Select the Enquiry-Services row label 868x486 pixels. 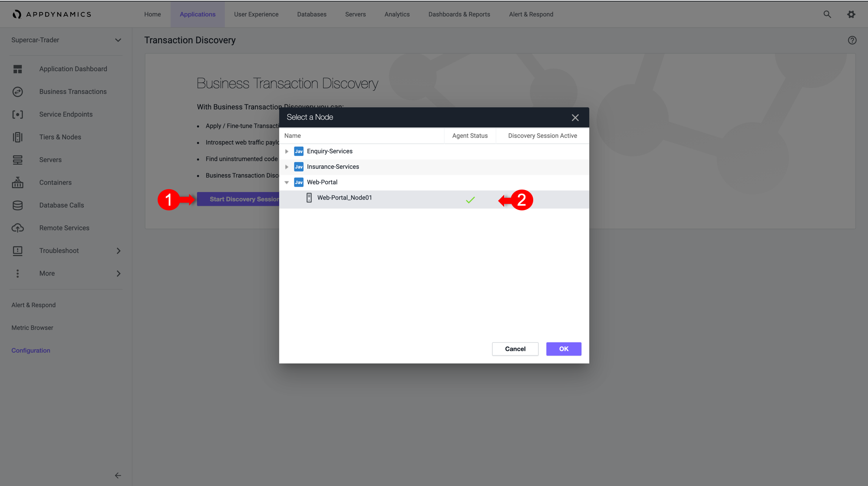(330, 151)
